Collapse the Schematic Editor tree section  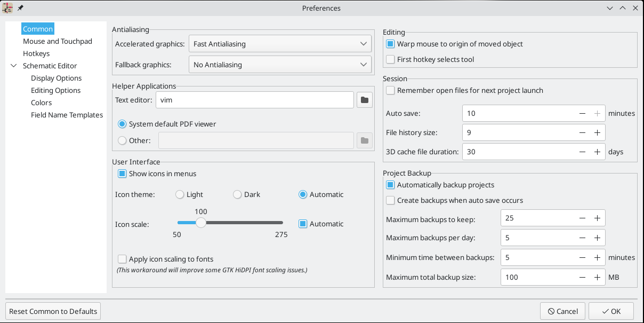[14, 66]
